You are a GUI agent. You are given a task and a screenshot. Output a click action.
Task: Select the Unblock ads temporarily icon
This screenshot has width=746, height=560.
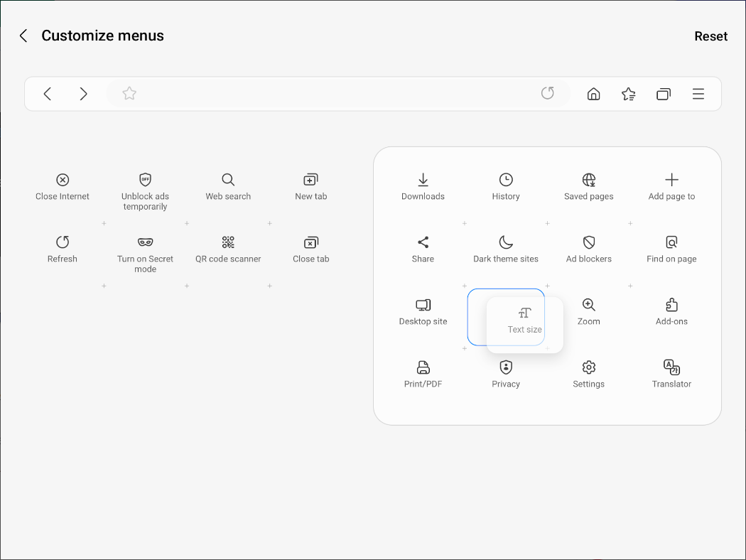(x=145, y=179)
